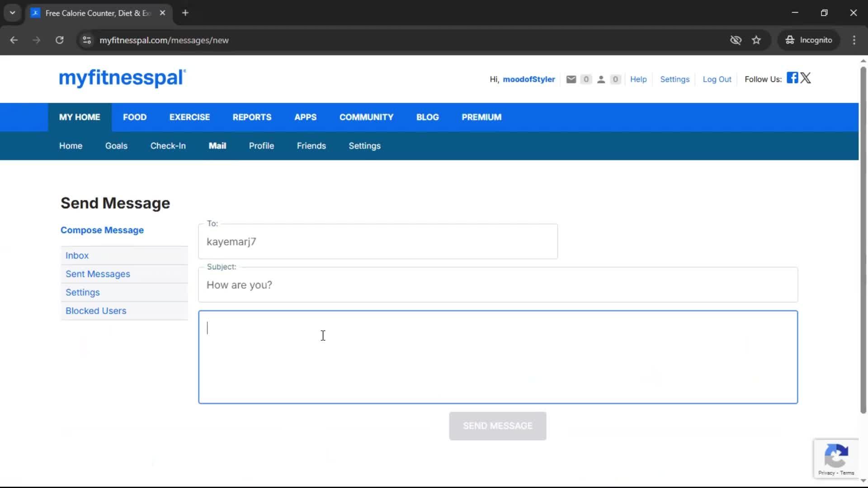Go to the Check-In submenu item
This screenshot has width=868, height=488.
168,146
